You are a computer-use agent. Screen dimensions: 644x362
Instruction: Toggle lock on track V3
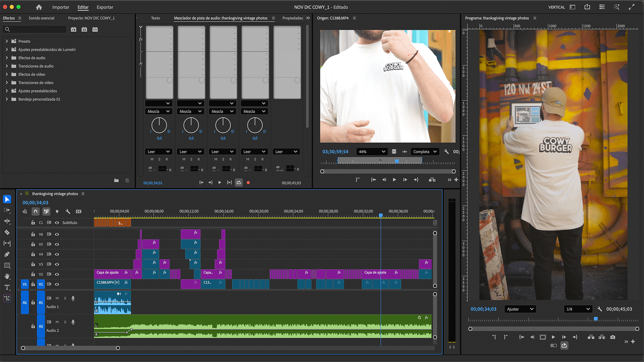click(x=33, y=264)
